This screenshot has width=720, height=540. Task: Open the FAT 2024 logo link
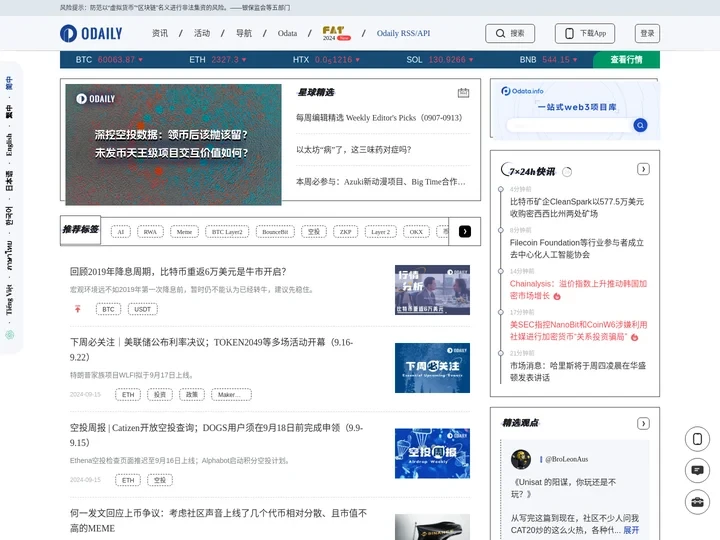tap(337, 33)
